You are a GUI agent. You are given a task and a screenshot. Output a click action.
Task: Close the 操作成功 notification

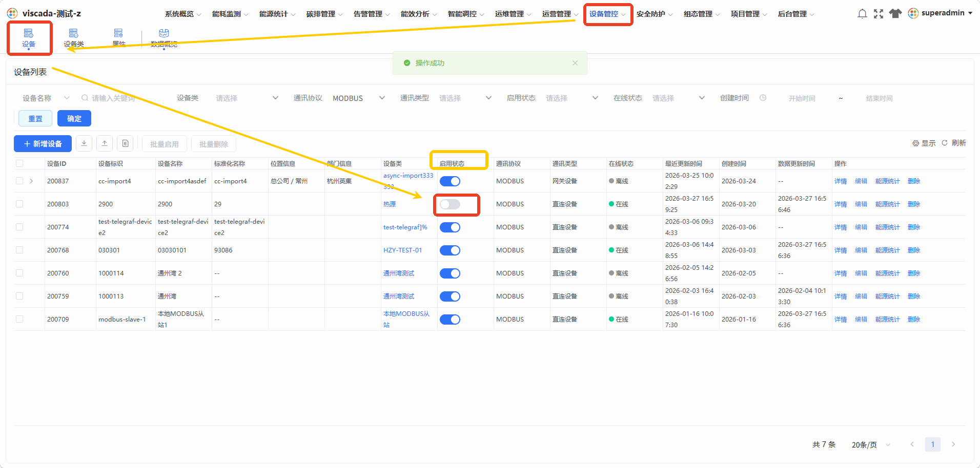(x=575, y=63)
